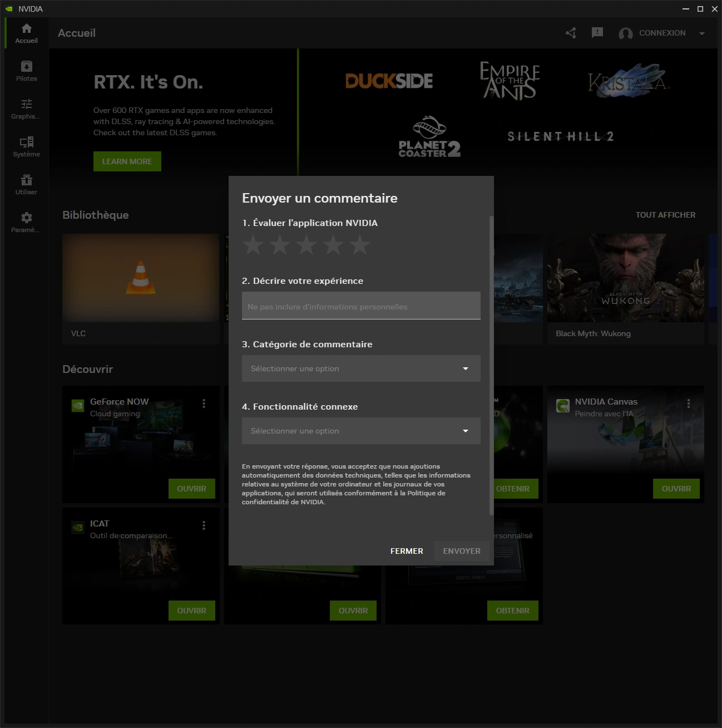
Task: Click CONNEXION to sign in
Action: 662,33
